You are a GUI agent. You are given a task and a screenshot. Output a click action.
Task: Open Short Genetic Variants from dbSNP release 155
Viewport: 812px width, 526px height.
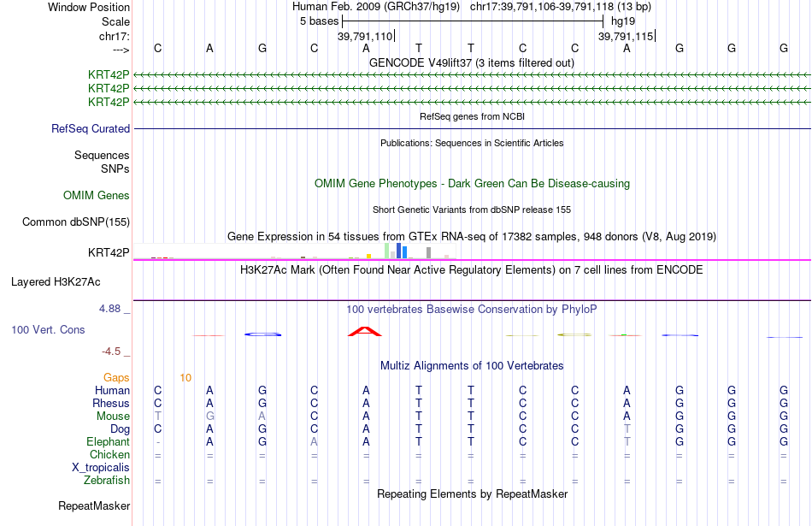[x=472, y=210]
